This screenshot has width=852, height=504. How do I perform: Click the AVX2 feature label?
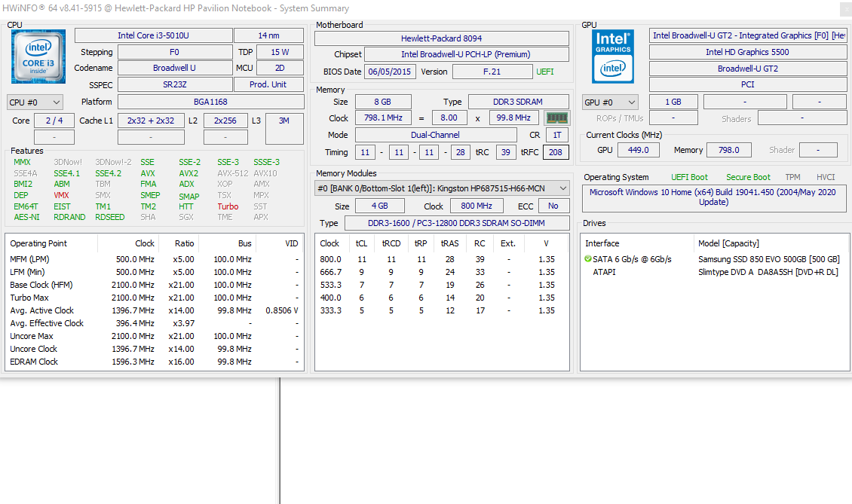pyautogui.click(x=188, y=173)
